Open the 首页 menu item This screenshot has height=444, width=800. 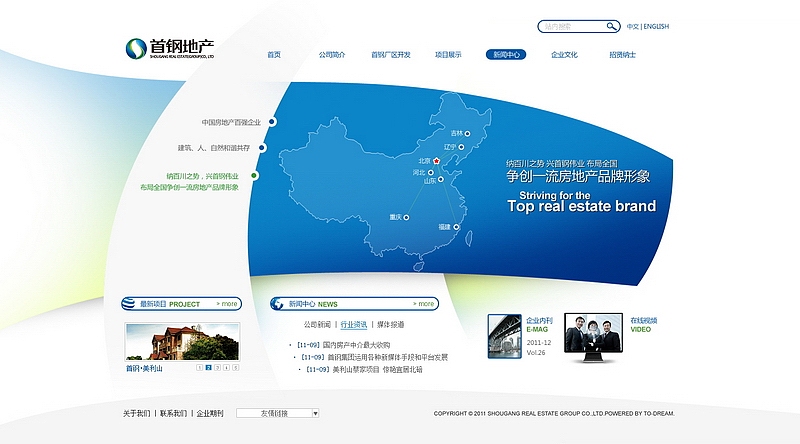click(274, 55)
